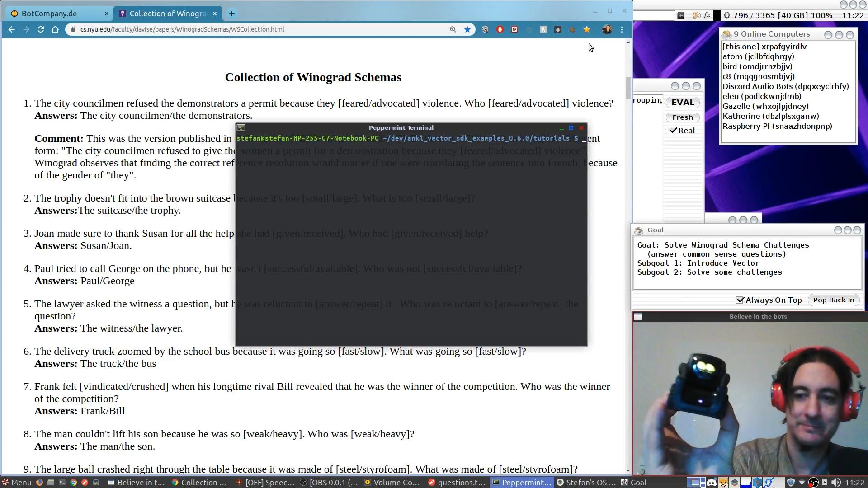Click the Pop Back In button

click(x=833, y=300)
